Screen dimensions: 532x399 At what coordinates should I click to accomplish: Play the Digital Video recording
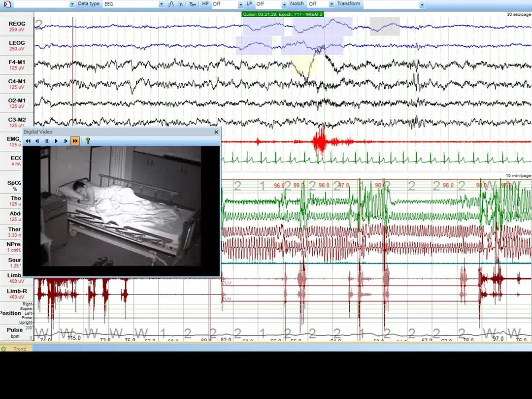coord(56,141)
